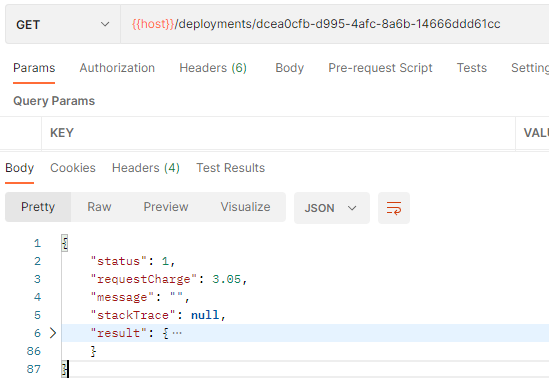
Task: Switch to the Authorization tab
Action: point(117,68)
